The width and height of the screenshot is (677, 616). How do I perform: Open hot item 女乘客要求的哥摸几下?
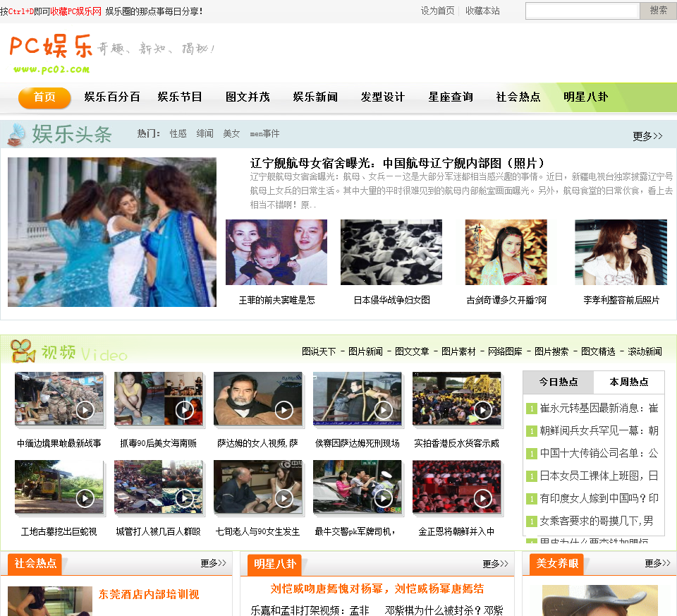(597, 521)
